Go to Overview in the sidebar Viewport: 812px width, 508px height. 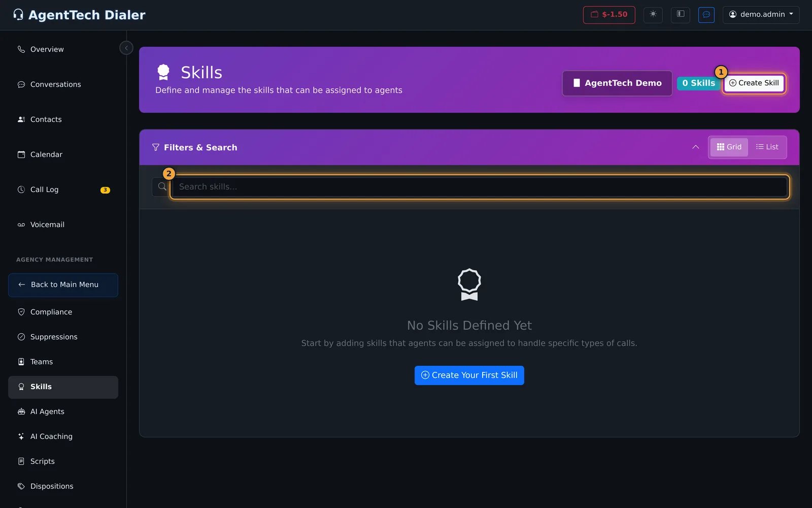click(x=63, y=49)
